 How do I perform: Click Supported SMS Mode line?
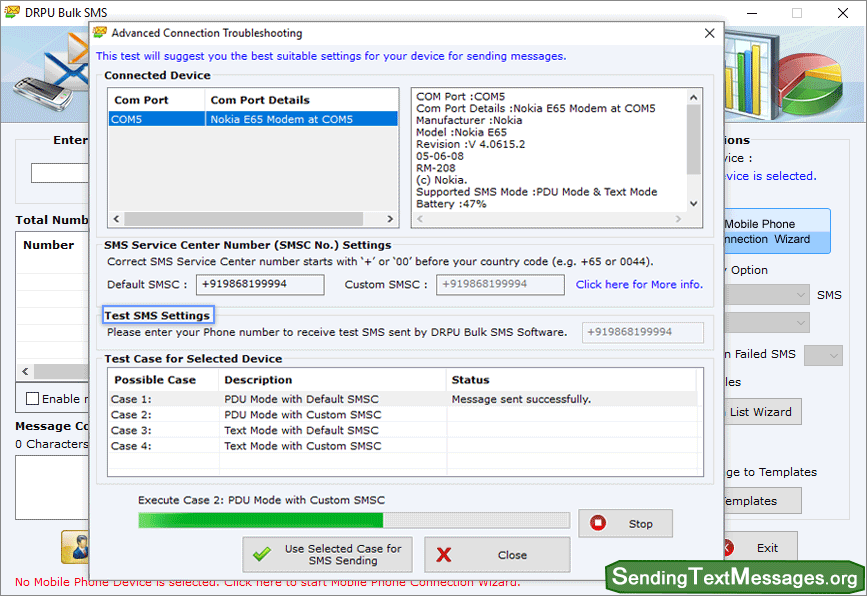click(536, 192)
